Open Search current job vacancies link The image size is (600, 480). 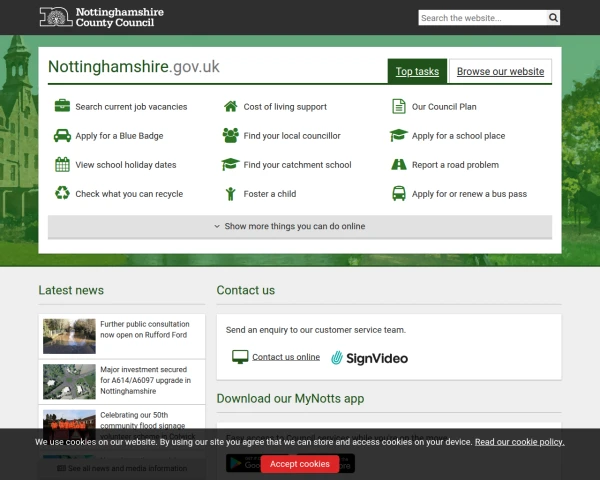(x=131, y=107)
